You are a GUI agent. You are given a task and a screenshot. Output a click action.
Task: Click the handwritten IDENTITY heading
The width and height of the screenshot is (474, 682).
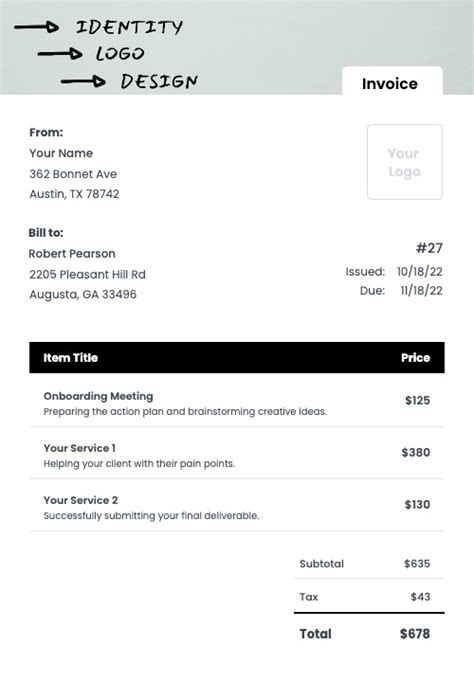click(x=129, y=27)
